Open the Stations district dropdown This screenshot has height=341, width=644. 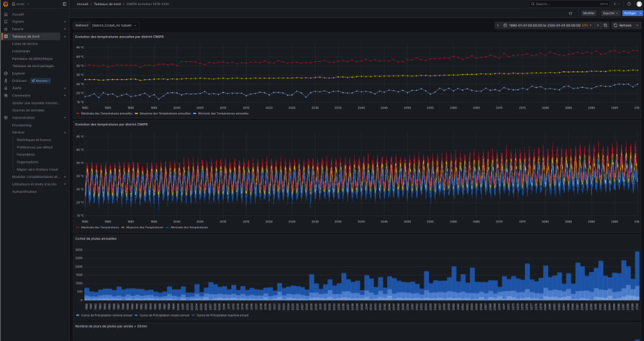pyautogui.click(x=114, y=25)
